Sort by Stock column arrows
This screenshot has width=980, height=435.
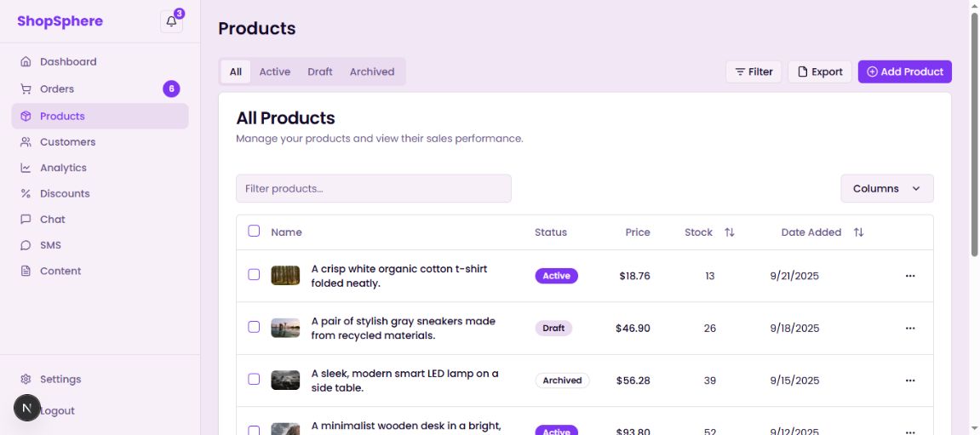729,232
